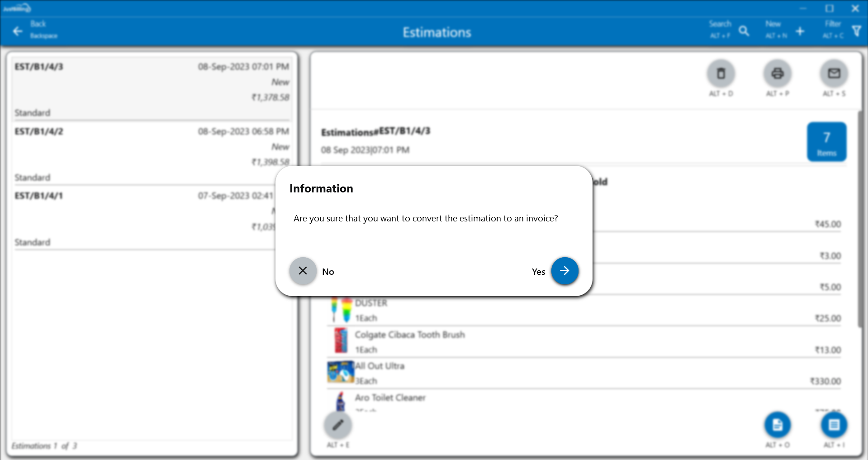Screen dimensions: 868x460
Task: Click the 7 Items count badge
Action: pos(826,142)
